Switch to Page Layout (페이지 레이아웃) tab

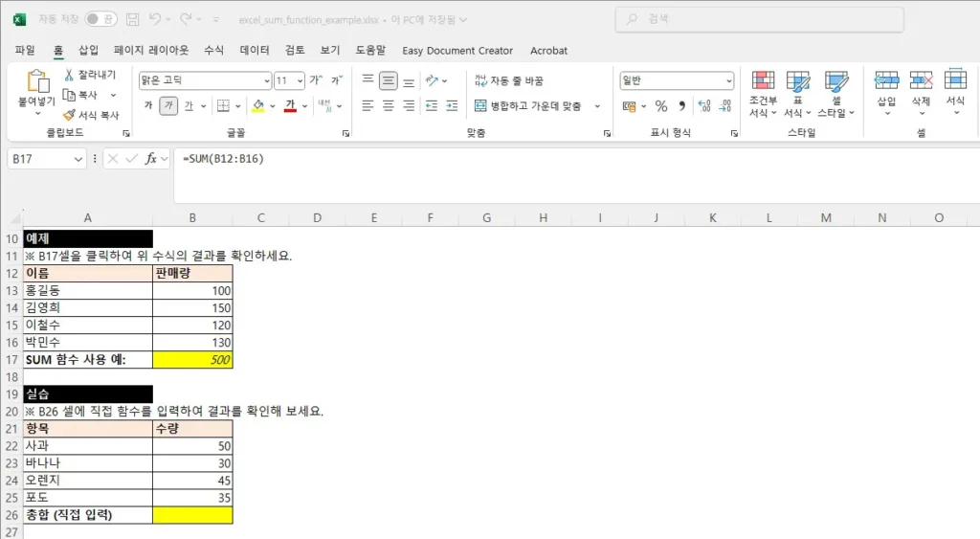tap(150, 50)
